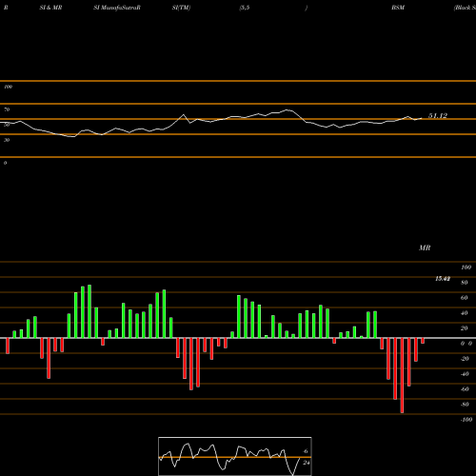Click the 70 level label on RSI axis
Screen dimensions: 476x476
coord(7,109)
